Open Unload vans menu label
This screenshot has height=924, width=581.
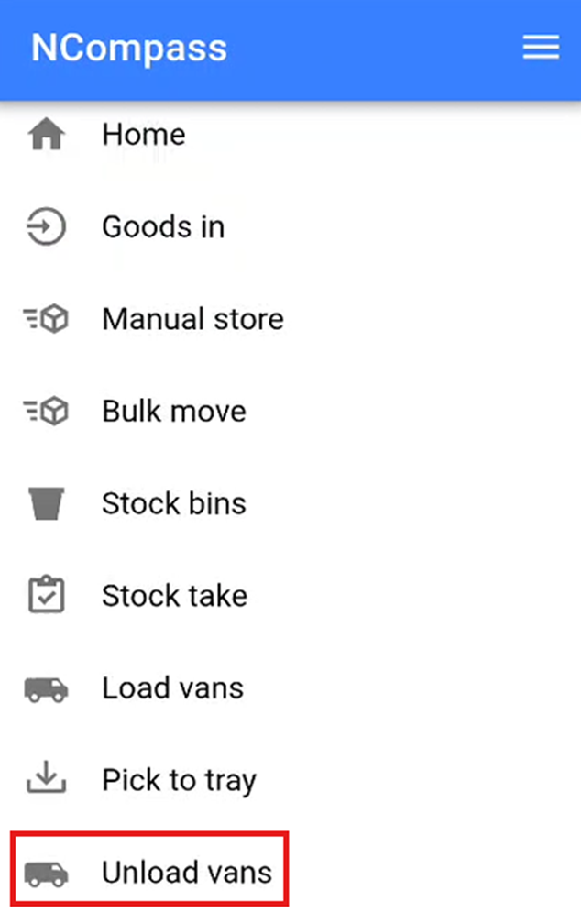(187, 873)
